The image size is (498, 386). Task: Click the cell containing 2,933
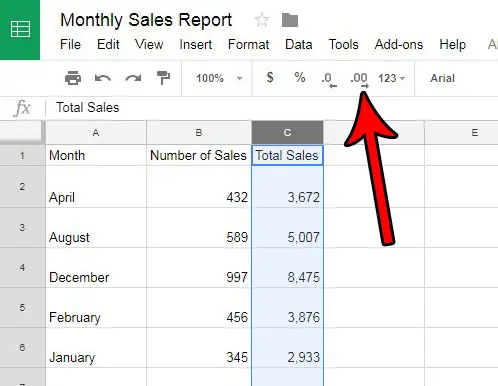click(x=287, y=348)
